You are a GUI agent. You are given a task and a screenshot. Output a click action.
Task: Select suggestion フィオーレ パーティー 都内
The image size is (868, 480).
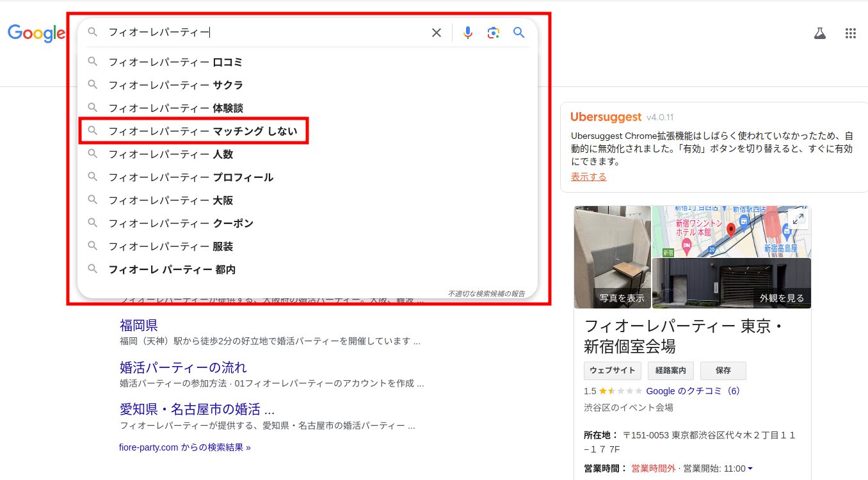tap(307, 269)
